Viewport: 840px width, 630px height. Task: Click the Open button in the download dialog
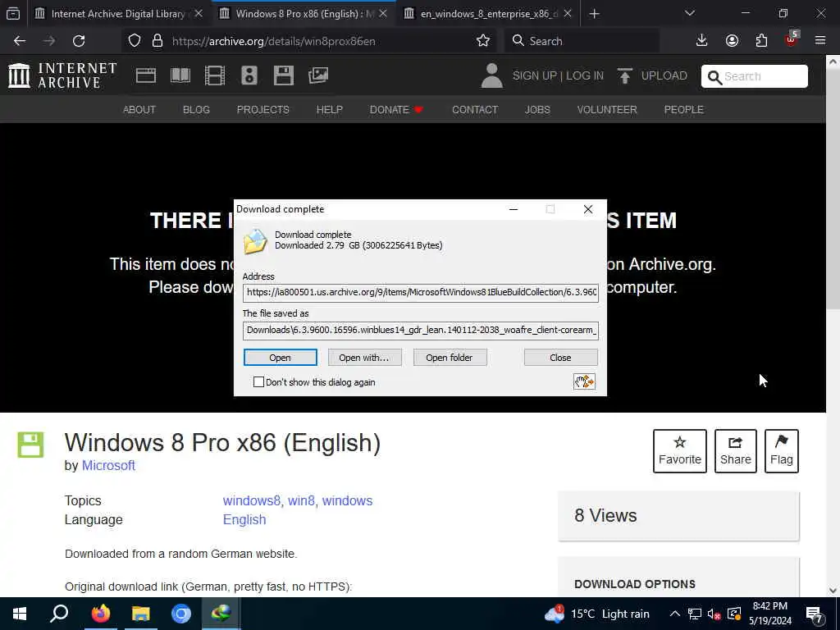281,358
